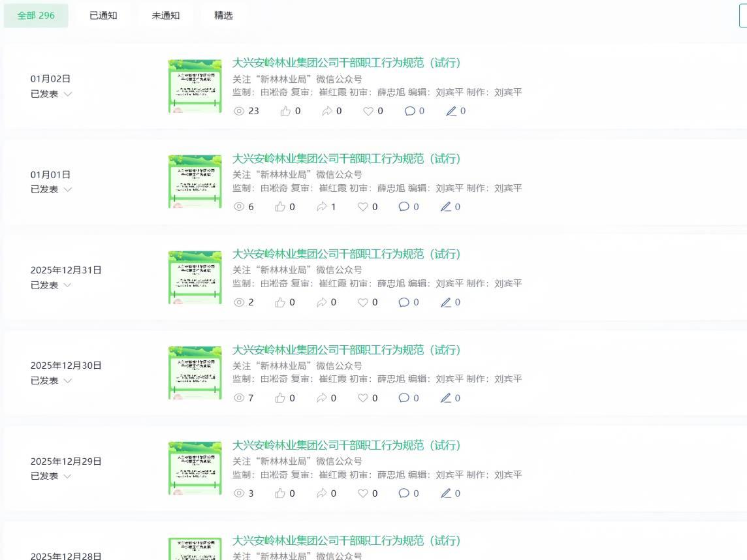The height and width of the screenshot is (560, 747).
Task: Open the 精选 tab
Action: (223, 16)
